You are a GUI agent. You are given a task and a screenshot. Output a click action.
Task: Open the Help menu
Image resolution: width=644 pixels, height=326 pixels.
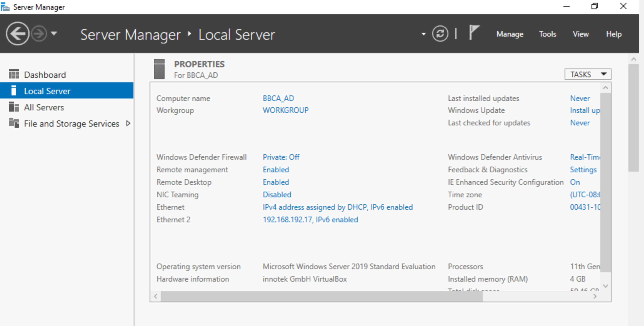click(x=614, y=34)
